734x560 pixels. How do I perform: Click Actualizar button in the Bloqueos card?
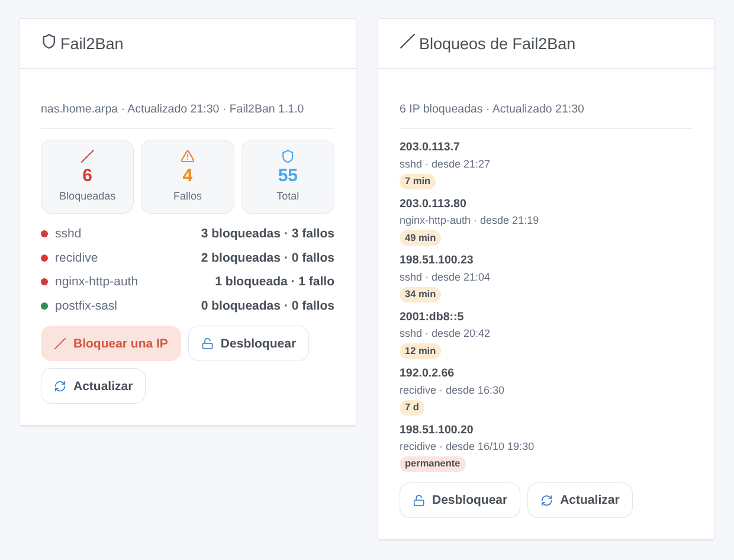click(580, 500)
